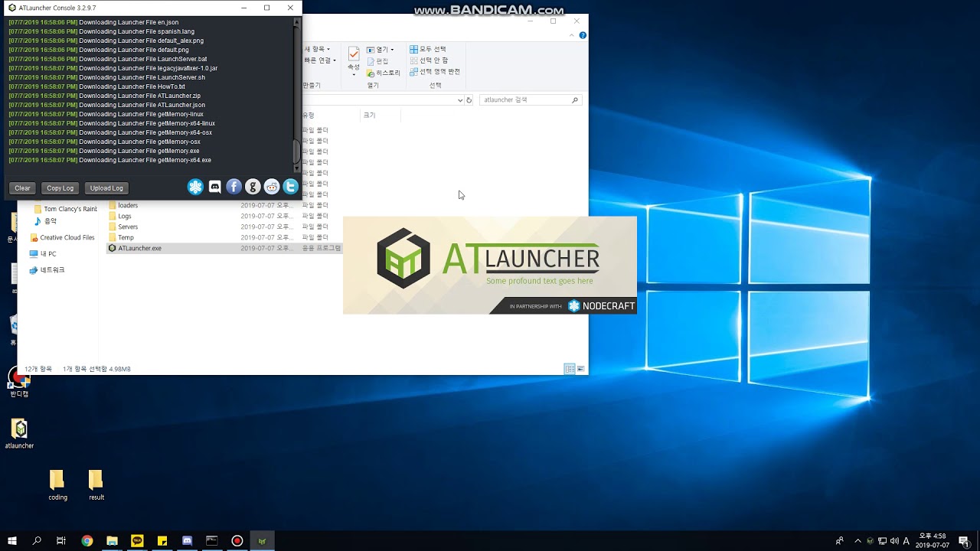Open Twitter icon in ATLauncher console

291,187
